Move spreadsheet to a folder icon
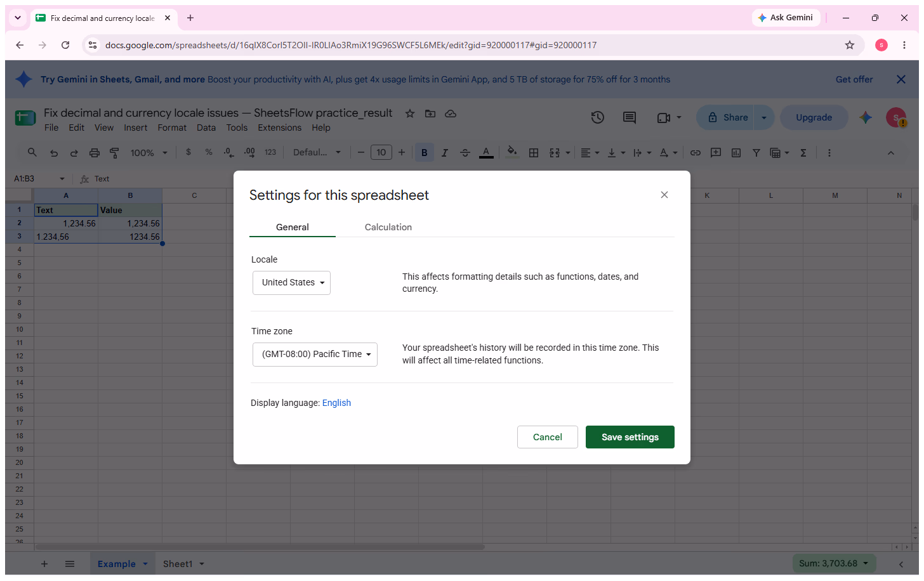 point(430,114)
